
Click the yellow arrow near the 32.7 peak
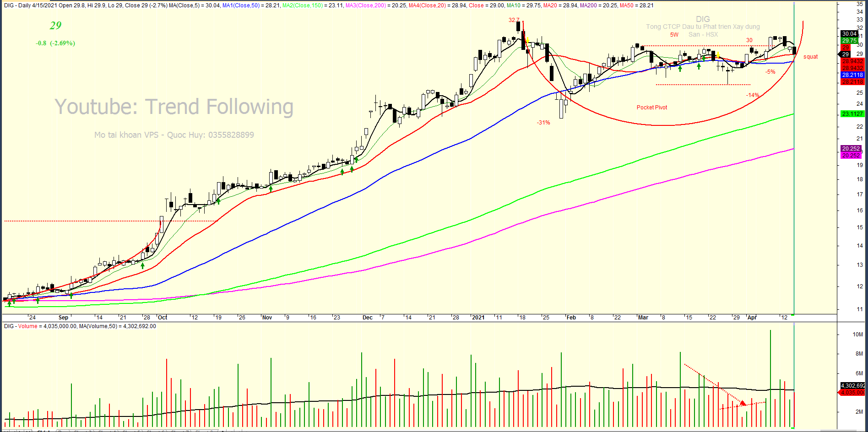pos(527,40)
